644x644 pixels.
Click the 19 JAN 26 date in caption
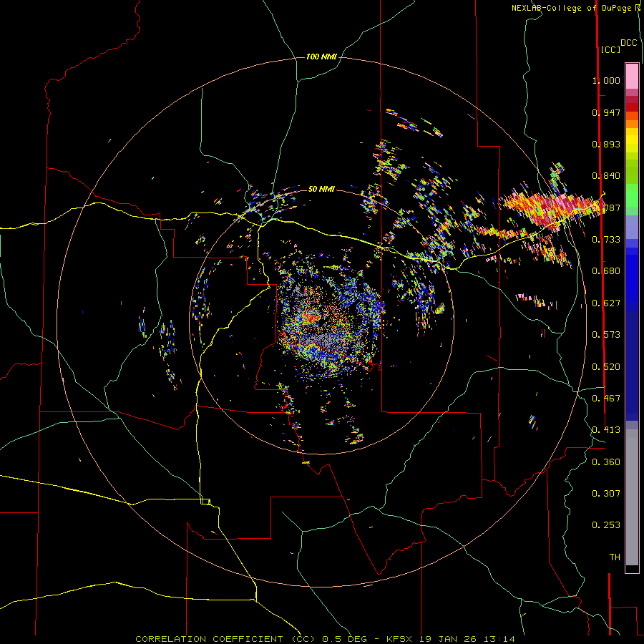click(448, 639)
